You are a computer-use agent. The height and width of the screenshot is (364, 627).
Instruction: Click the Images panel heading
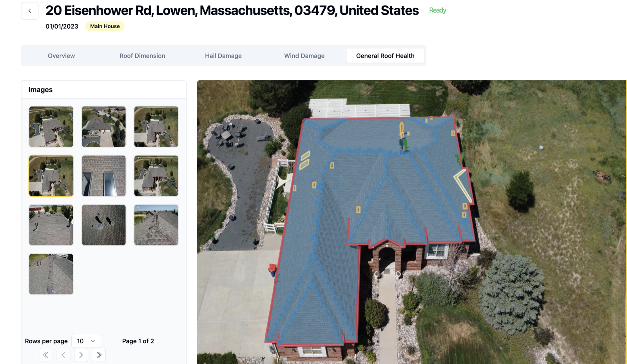40,90
